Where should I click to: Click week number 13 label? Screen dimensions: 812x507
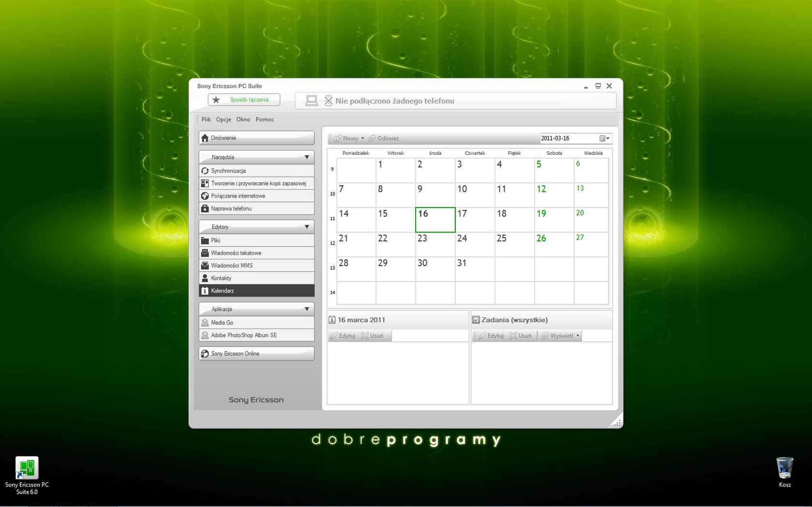(x=333, y=268)
